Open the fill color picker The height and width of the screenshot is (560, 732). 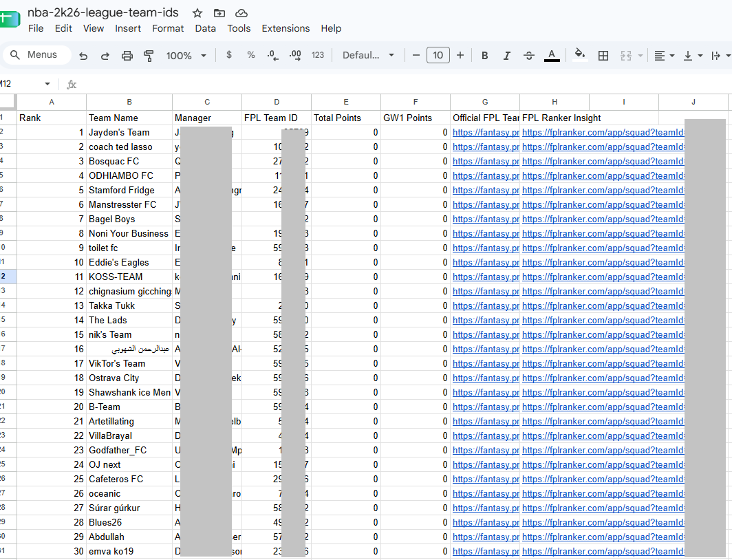pyautogui.click(x=580, y=54)
